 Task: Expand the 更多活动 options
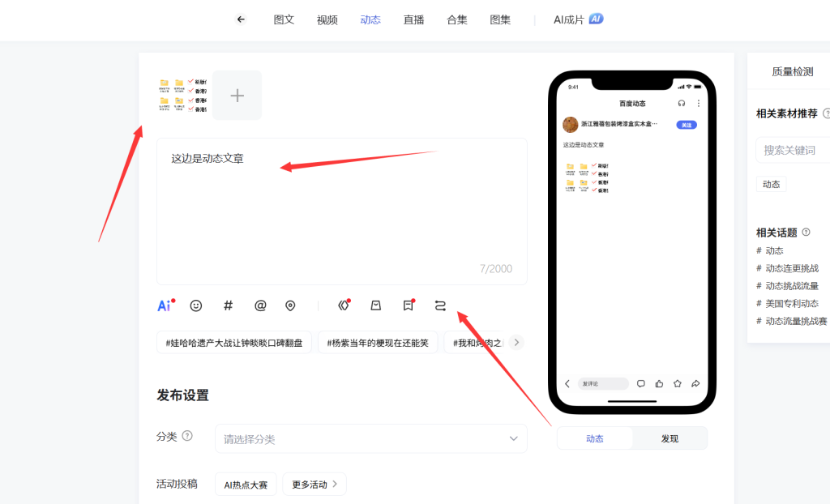[x=314, y=485]
